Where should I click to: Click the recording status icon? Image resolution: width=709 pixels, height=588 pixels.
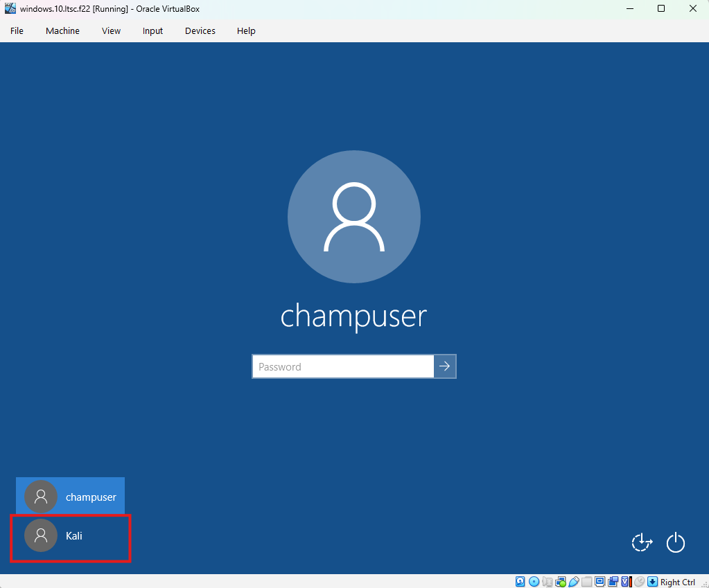tap(613, 582)
